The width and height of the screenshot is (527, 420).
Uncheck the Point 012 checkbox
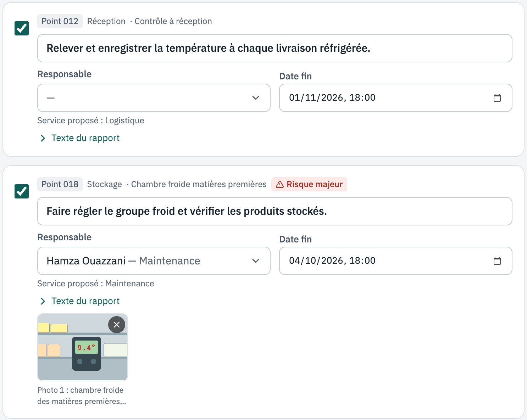point(22,28)
